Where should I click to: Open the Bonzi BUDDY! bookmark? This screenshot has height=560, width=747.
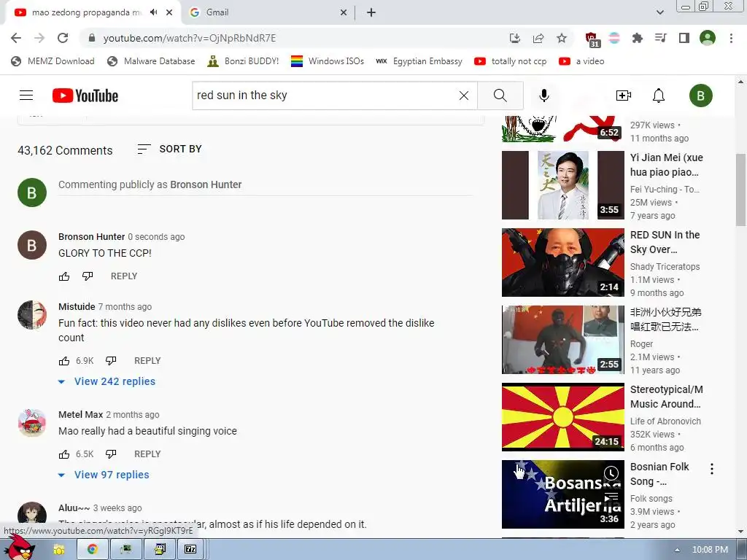(243, 61)
